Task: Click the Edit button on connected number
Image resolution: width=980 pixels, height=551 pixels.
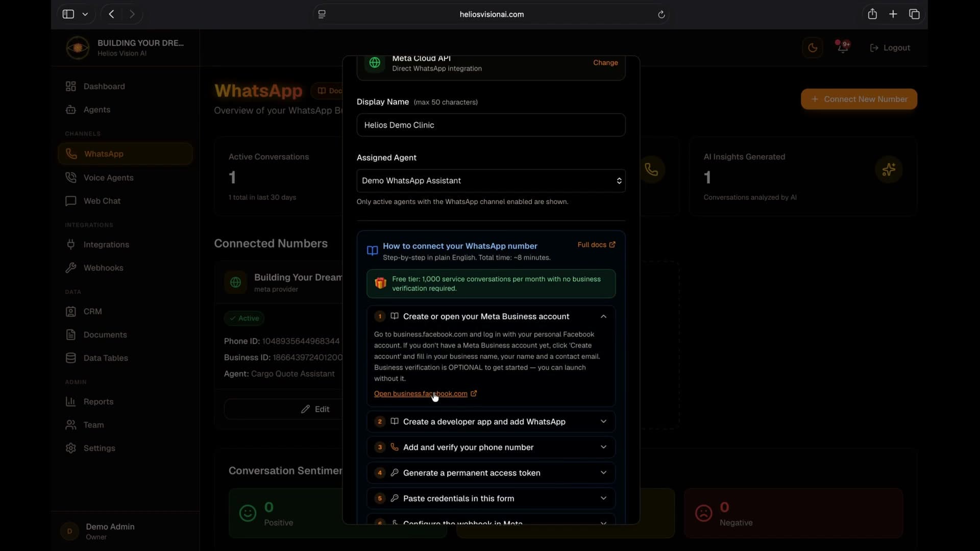Action: [x=315, y=409]
